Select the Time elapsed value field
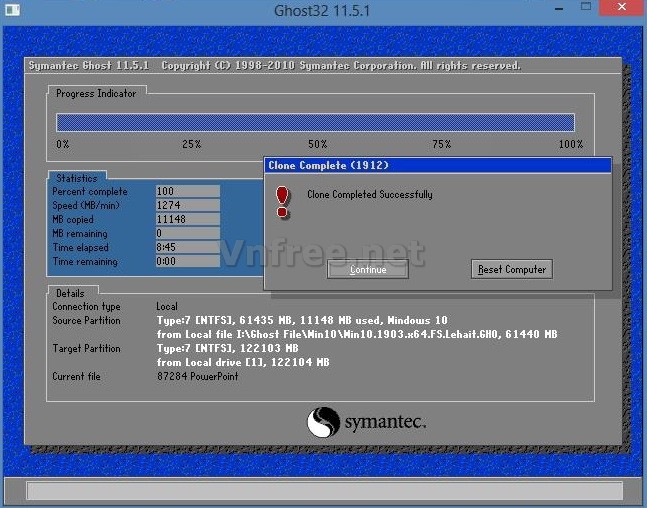 [187, 247]
